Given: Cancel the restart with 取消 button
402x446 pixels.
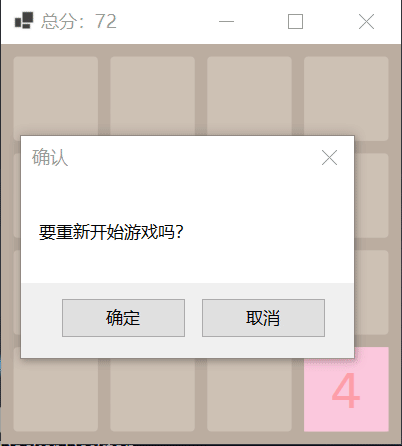Looking at the screenshot, I should tap(263, 318).
